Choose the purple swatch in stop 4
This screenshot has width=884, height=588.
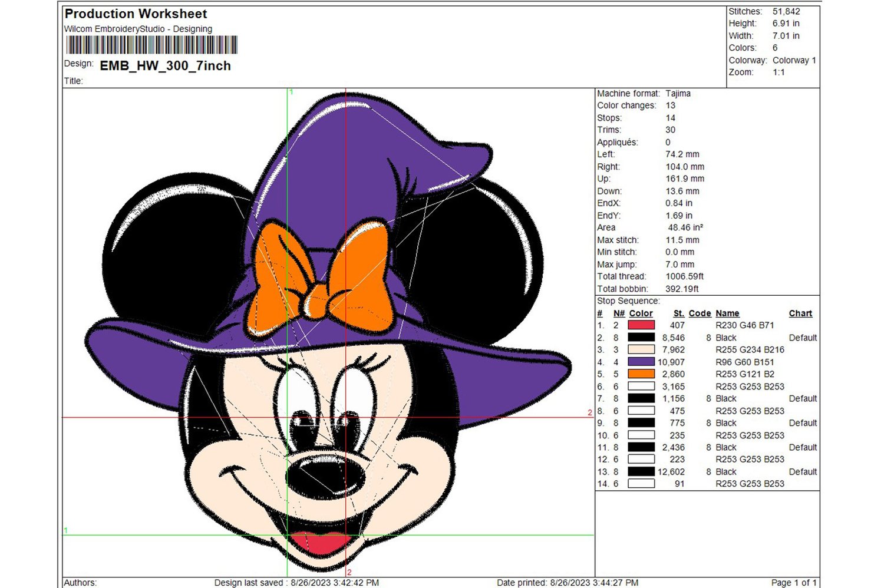[x=641, y=362]
